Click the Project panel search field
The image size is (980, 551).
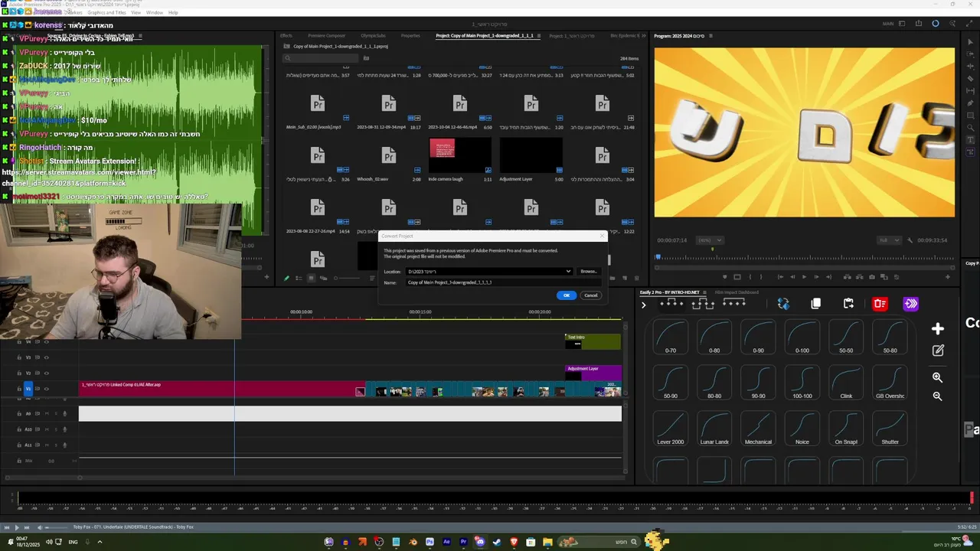click(x=321, y=57)
